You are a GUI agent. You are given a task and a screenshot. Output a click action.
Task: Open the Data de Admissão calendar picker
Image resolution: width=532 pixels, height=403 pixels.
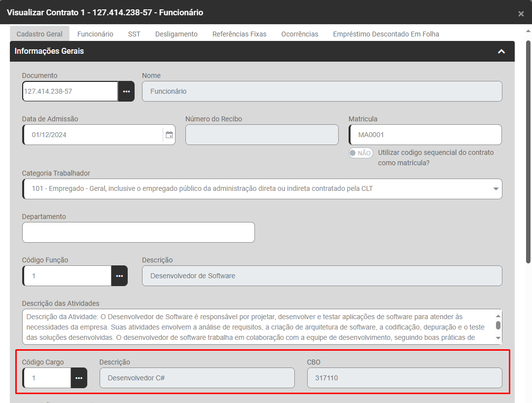[169, 135]
